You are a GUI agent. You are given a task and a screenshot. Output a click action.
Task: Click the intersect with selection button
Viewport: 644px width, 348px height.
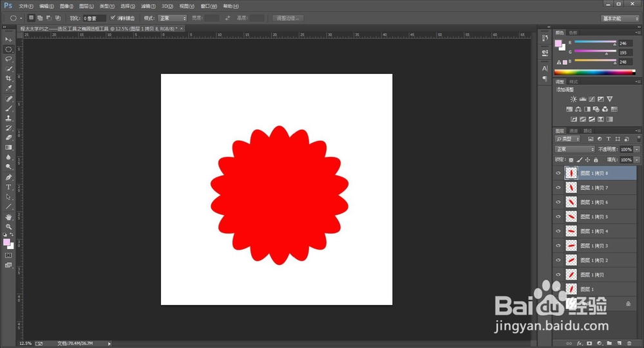58,18
